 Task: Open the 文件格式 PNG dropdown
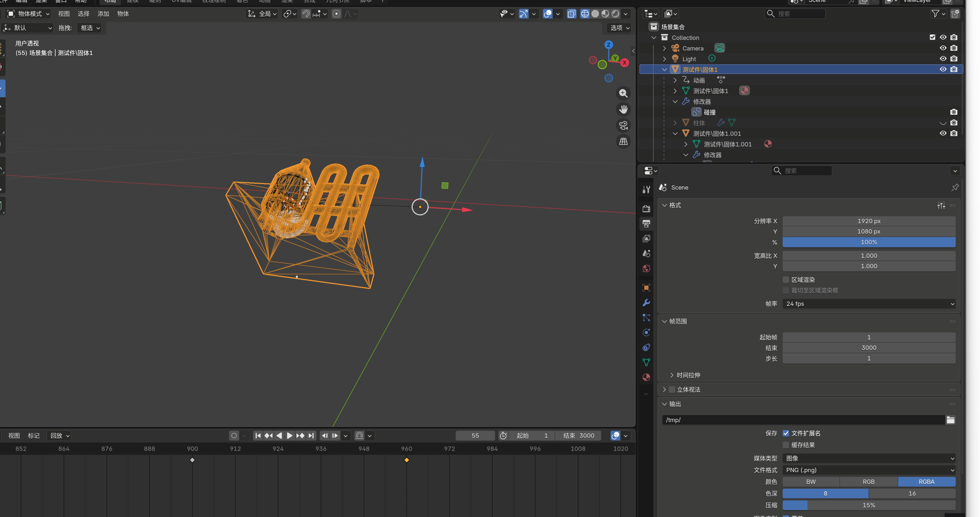869,470
